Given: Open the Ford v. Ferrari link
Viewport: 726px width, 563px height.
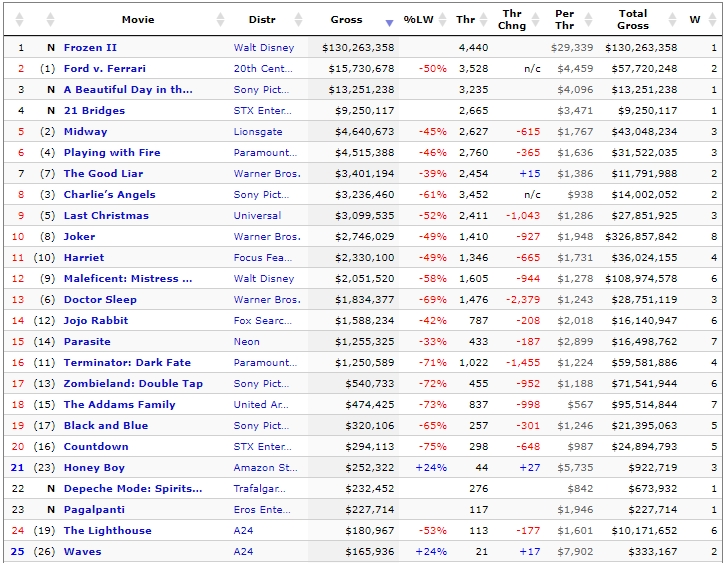Looking at the screenshot, I should [105, 69].
